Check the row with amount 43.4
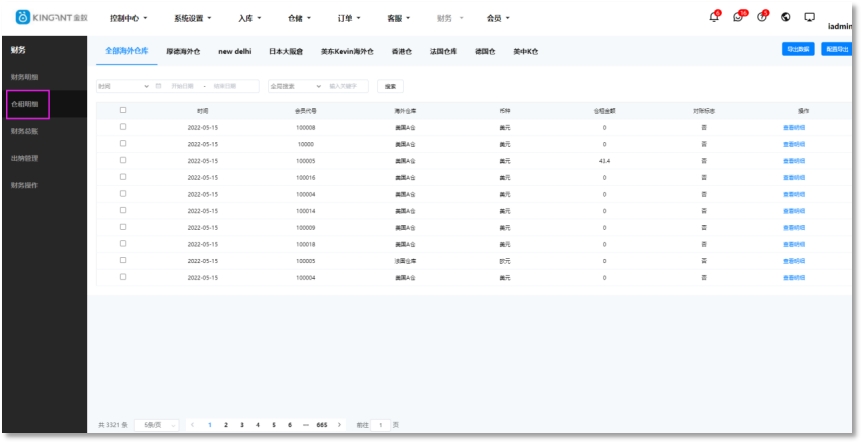 pyautogui.click(x=123, y=160)
